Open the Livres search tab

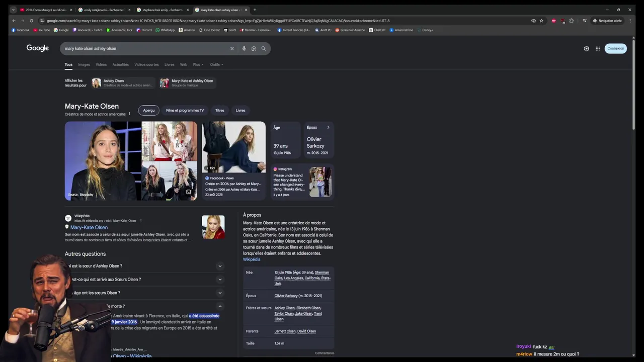click(x=170, y=64)
